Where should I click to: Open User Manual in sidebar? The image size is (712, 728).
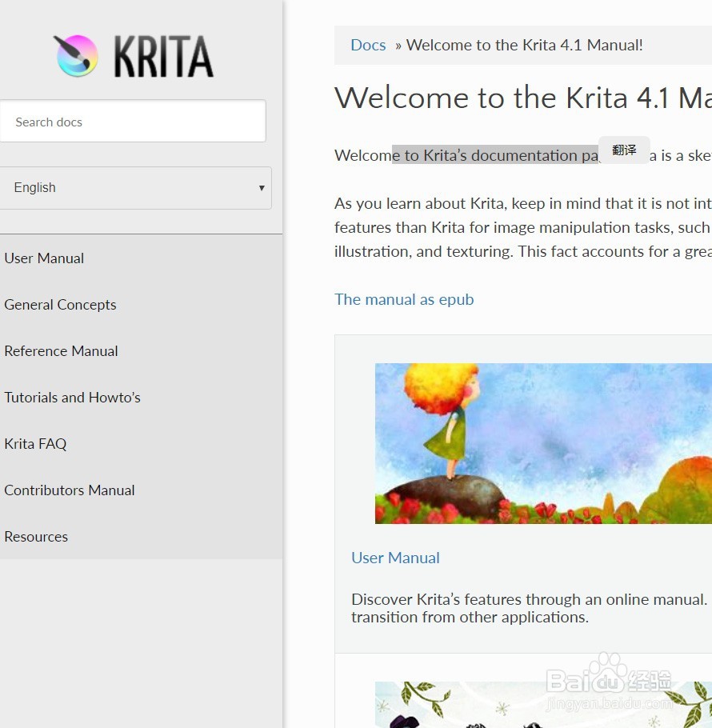tap(44, 258)
